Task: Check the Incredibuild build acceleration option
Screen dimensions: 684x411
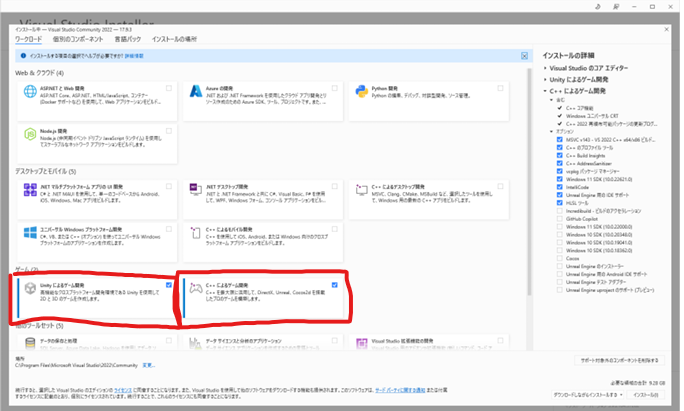Action: 560,211
